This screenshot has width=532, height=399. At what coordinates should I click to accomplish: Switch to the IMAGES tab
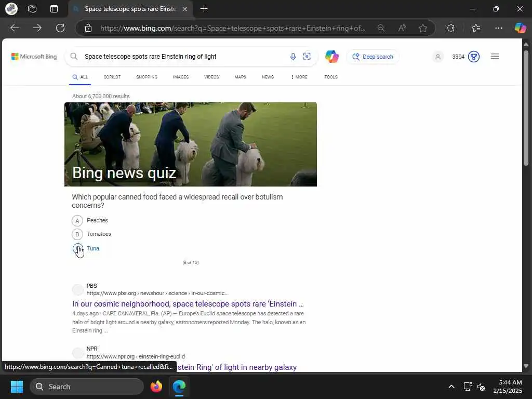click(x=180, y=77)
